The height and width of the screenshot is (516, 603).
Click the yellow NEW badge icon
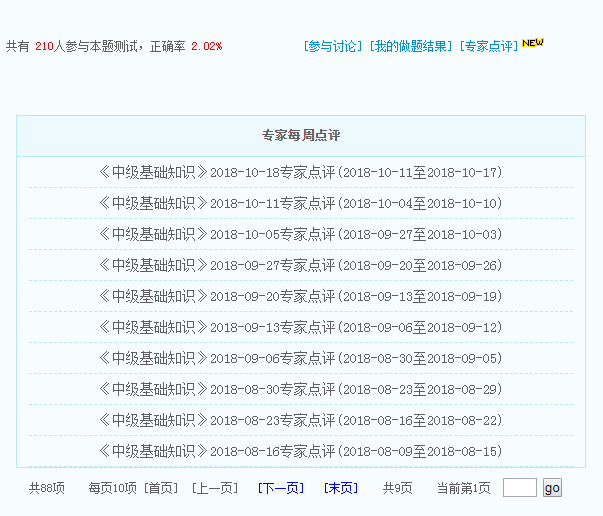click(533, 43)
